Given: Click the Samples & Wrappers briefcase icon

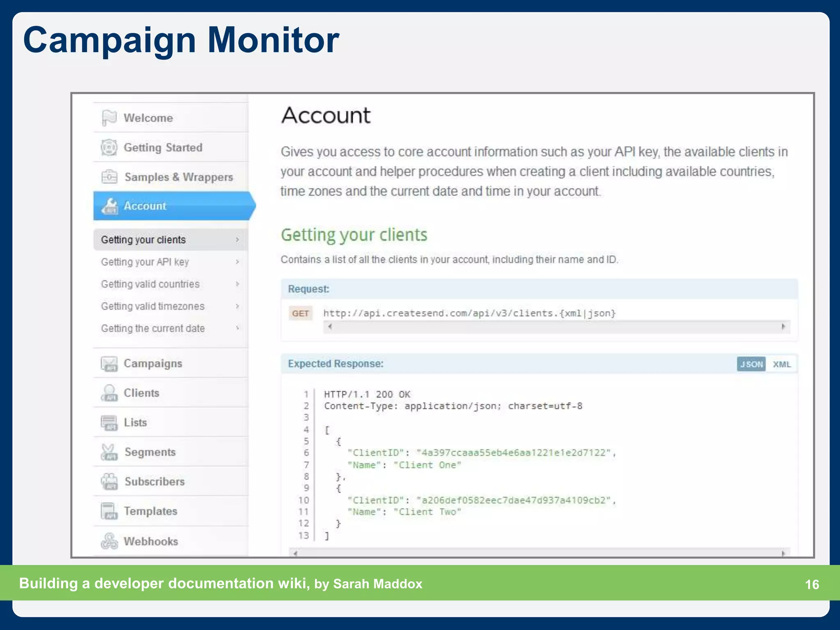Looking at the screenshot, I should [x=110, y=177].
